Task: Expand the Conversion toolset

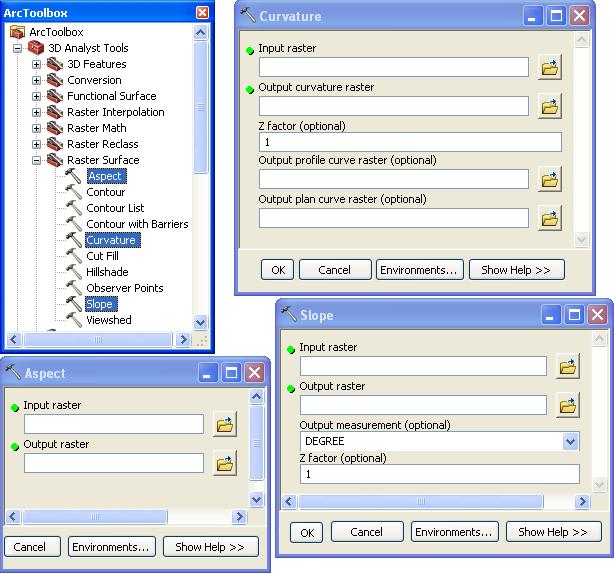Action: point(36,81)
